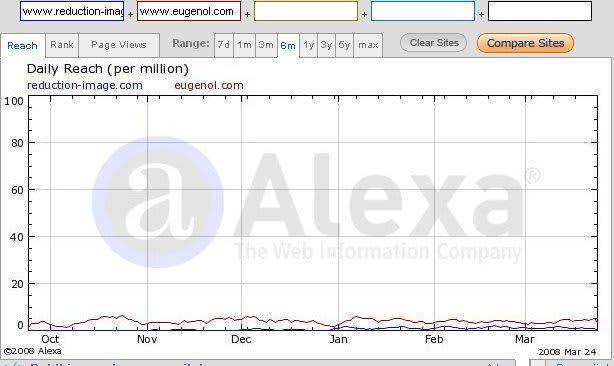Click the empty yellow-bordered site field
The image size is (614, 366).
tap(306, 11)
